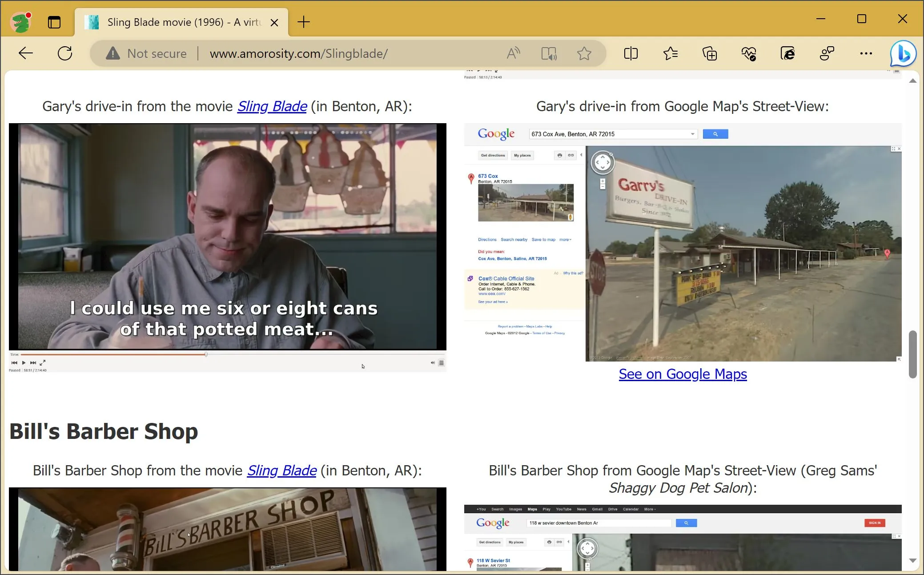Go back to the previous page
The image size is (924, 575).
(x=25, y=53)
